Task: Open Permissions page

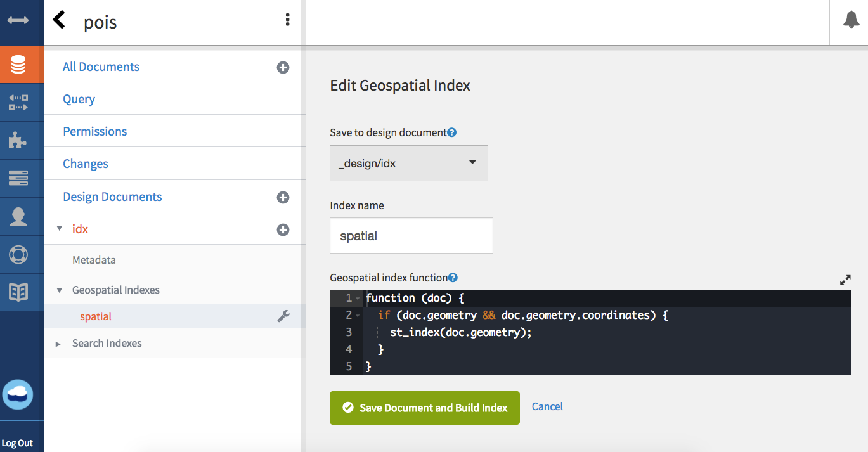Action: [x=94, y=131]
